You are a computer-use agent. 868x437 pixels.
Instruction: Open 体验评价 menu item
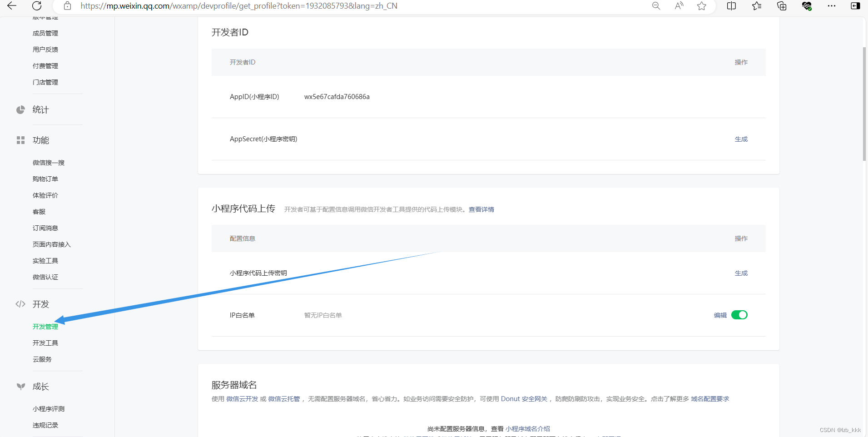pyautogui.click(x=45, y=195)
